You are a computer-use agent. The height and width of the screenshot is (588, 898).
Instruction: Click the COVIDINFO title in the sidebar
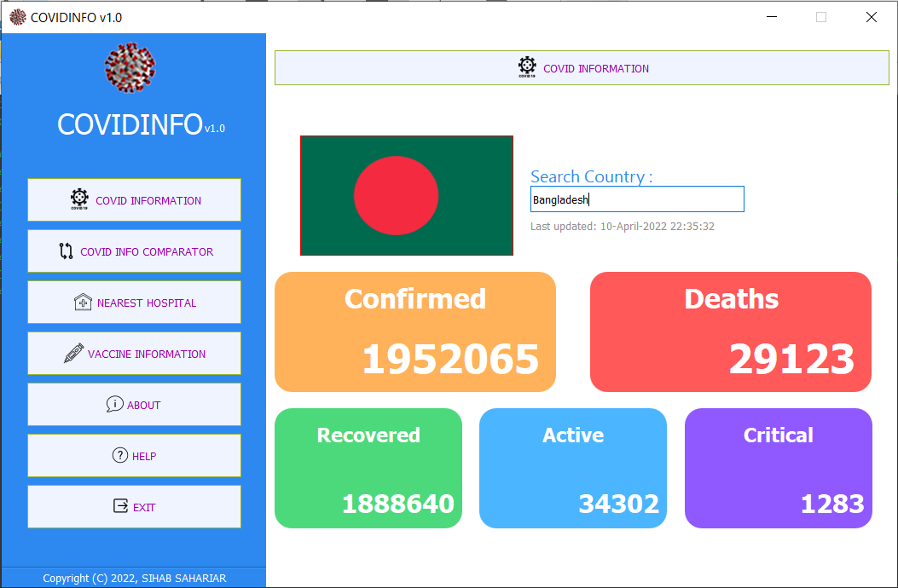point(130,124)
